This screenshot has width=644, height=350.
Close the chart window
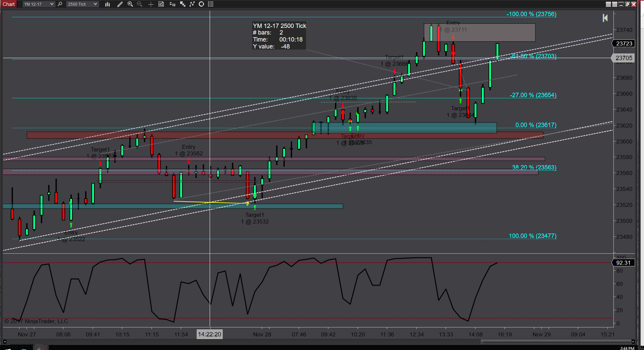(633, 4)
